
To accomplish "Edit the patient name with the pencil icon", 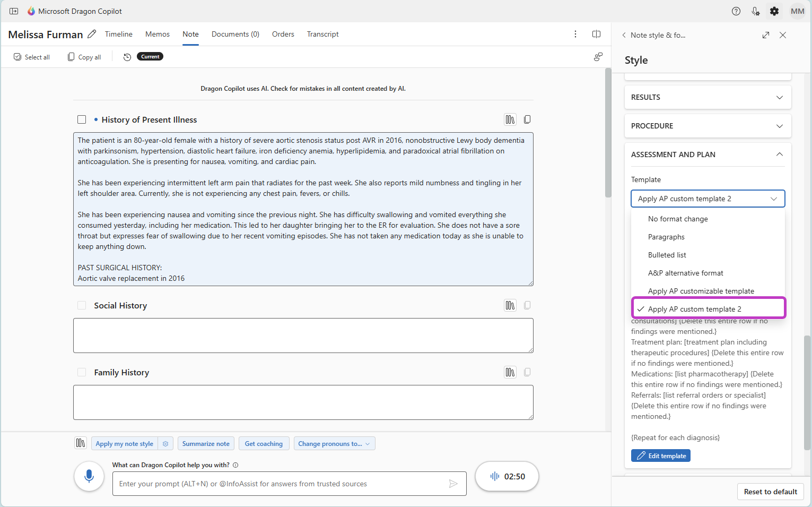I will (91, 34).
